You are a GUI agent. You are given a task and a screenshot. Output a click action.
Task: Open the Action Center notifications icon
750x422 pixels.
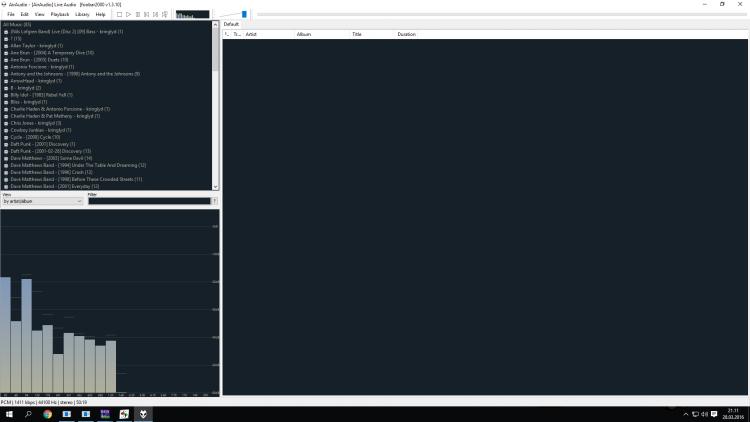[x=714, y=414]
